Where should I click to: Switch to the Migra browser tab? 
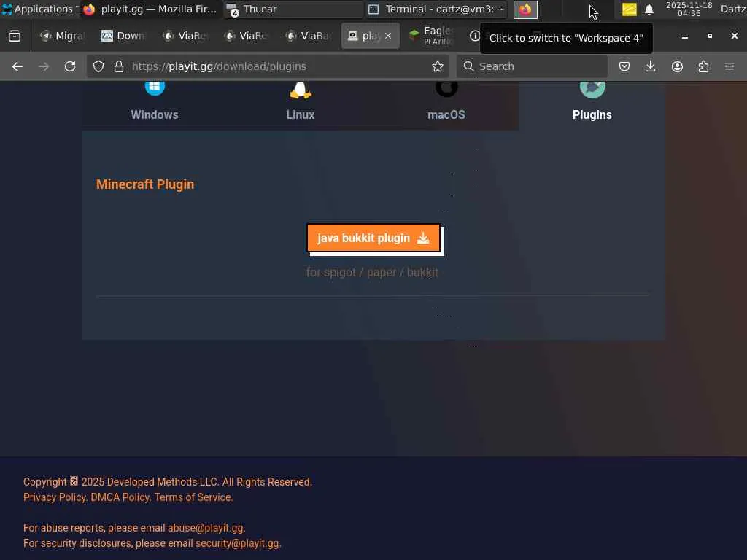(62, 36)
